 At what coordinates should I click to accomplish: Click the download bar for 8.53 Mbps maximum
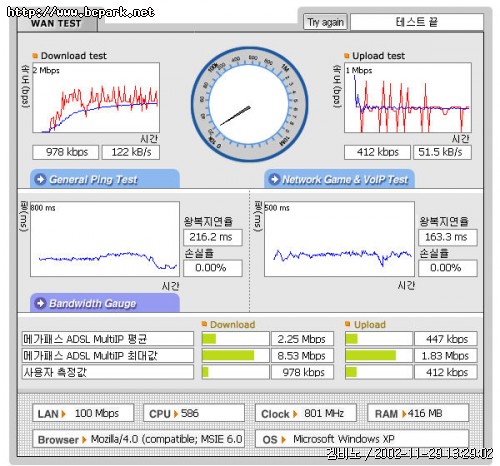point(235,355)
